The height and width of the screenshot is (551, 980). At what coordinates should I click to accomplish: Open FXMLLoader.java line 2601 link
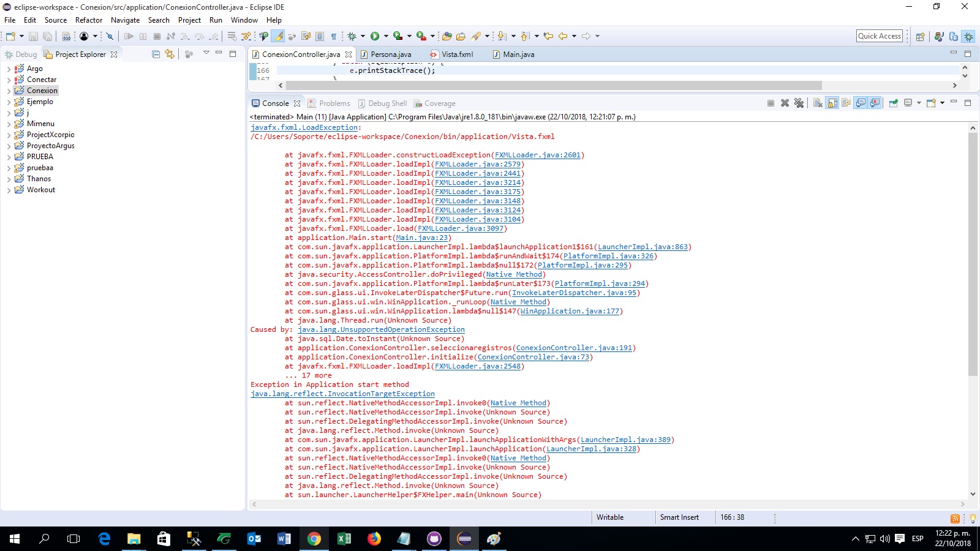coord(537,155)
